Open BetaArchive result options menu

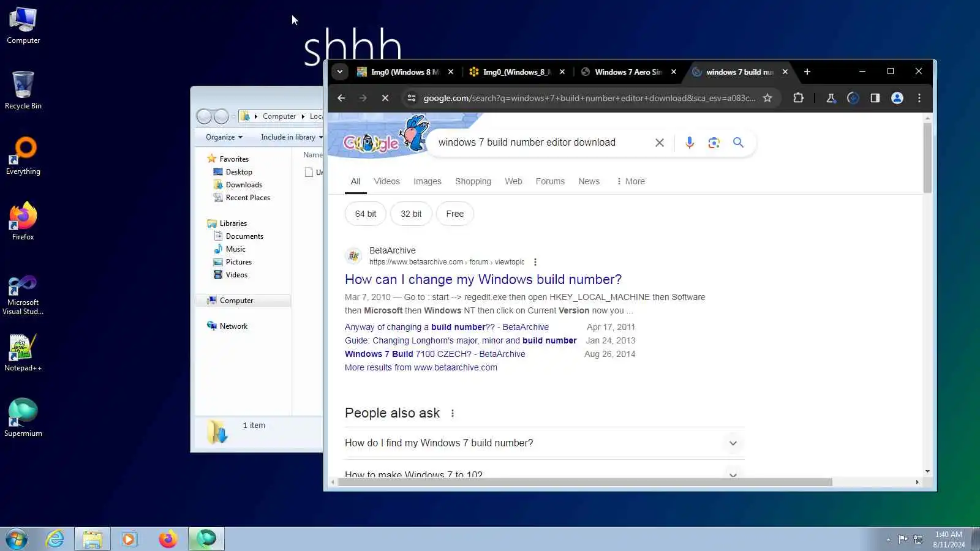(x=535, y=262)
